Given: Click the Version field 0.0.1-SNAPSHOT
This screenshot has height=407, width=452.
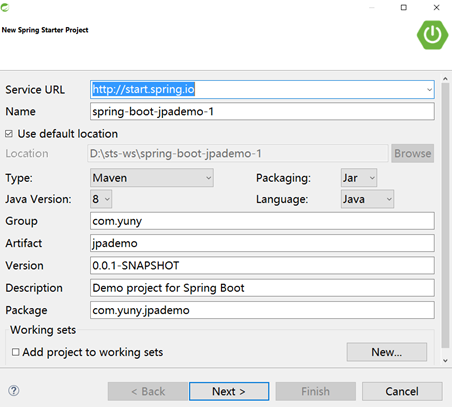Looking at the screenshot, I should [x=262, y=265].
